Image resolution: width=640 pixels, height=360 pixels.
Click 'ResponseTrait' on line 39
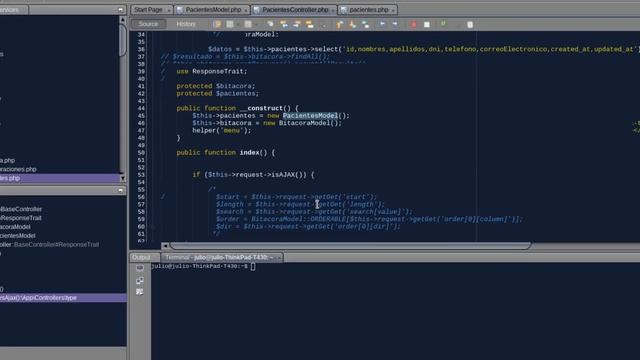(x=218, y=71)
